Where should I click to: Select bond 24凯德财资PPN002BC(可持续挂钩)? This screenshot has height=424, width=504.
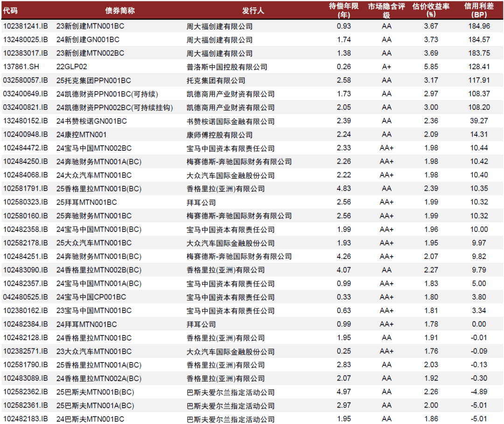(114, 108)
